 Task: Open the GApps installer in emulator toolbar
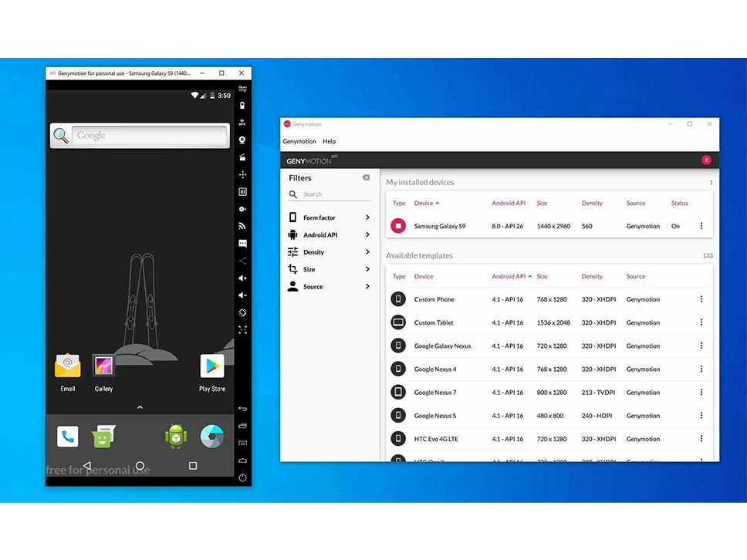[242, 89]
